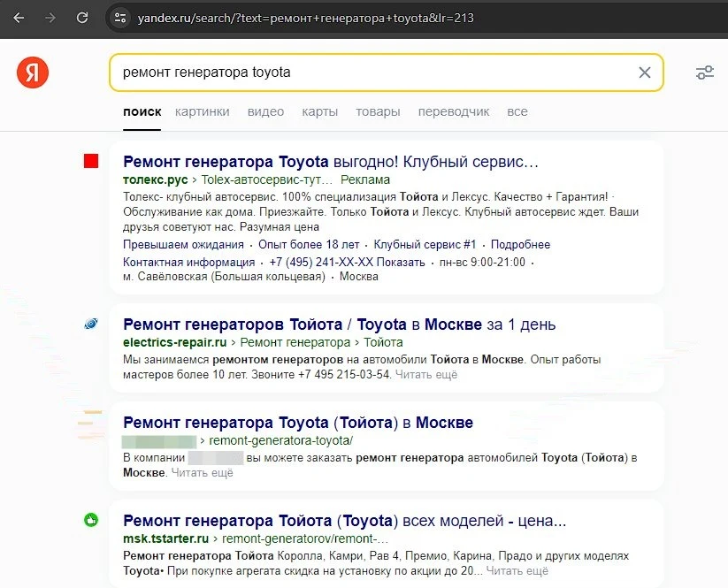The image size is (728, 588).
Task: Click the Реклама label
Action: click(365, 179)
